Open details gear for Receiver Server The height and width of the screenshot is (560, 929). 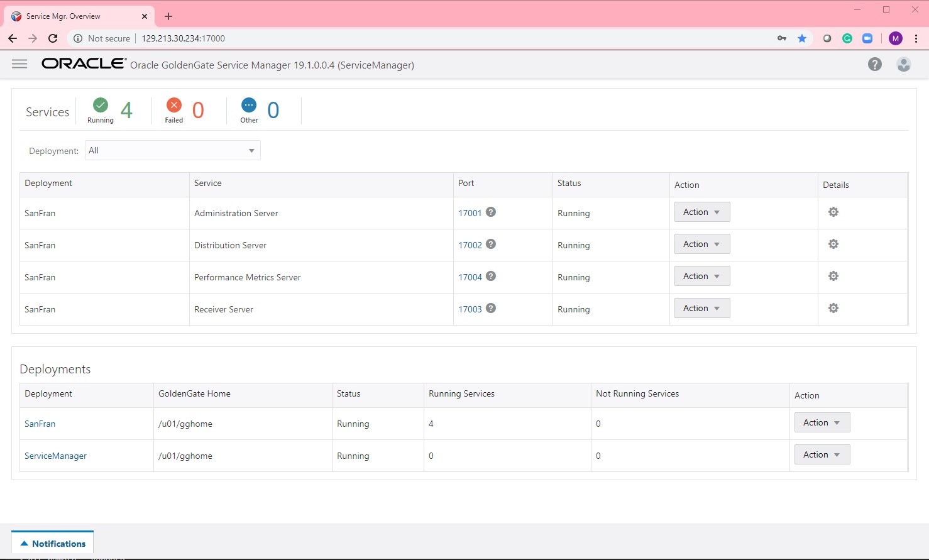(x=833, y=308)
